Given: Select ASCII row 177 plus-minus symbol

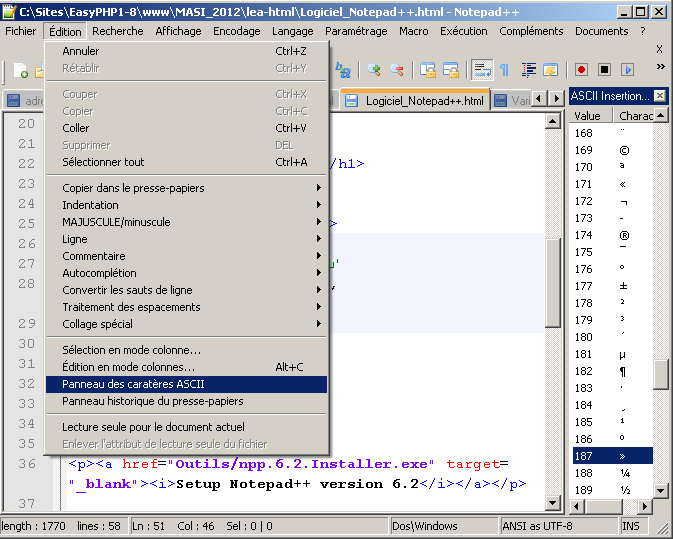Looking at the screenshot, I should pyautogui.click(x=613, y=286).
